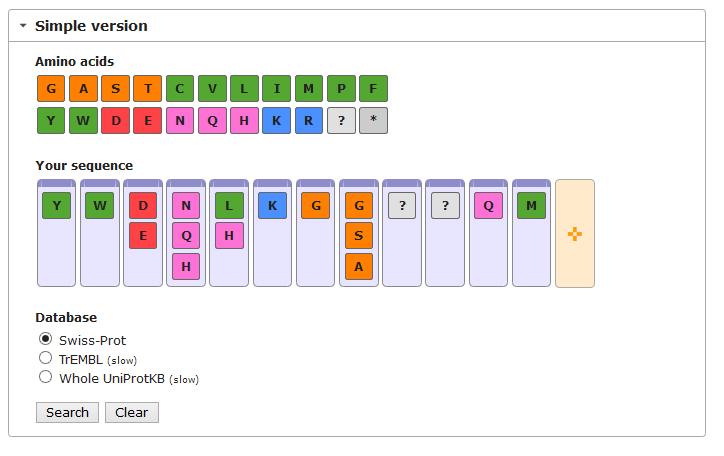Choose the aspartate D red tile in palette
The image size is (724, 456).
tap(115, 121)
